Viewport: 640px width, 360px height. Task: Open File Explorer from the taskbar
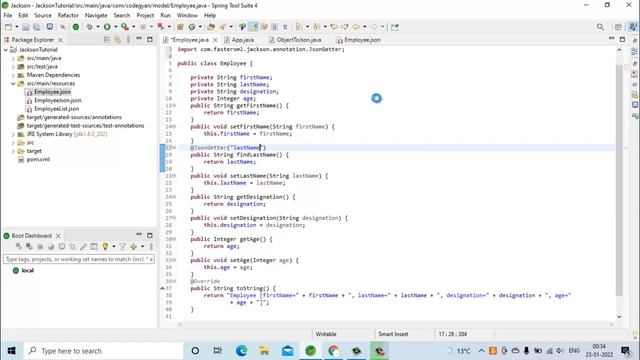point(264,351)
